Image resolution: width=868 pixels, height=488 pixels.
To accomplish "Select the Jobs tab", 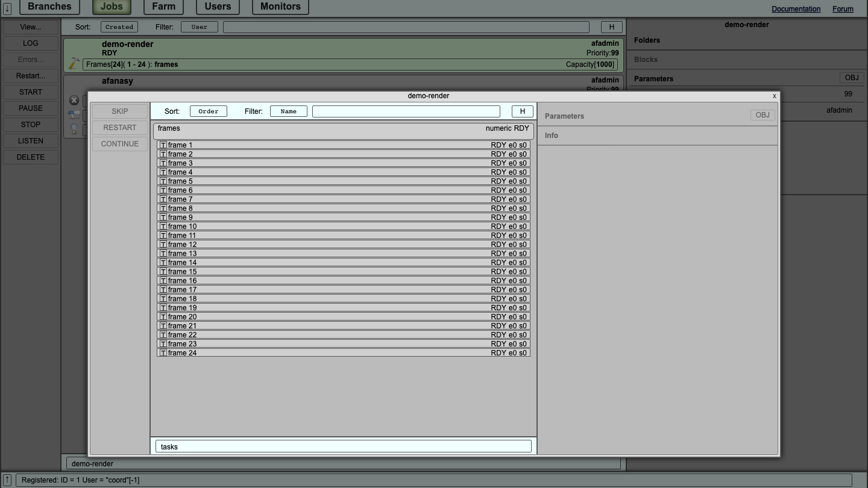I will pos(112,7).
